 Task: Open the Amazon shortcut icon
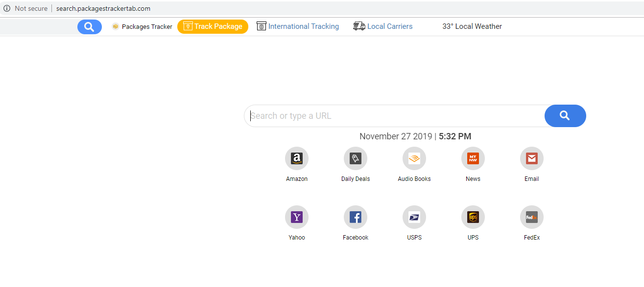click(297, 158)
